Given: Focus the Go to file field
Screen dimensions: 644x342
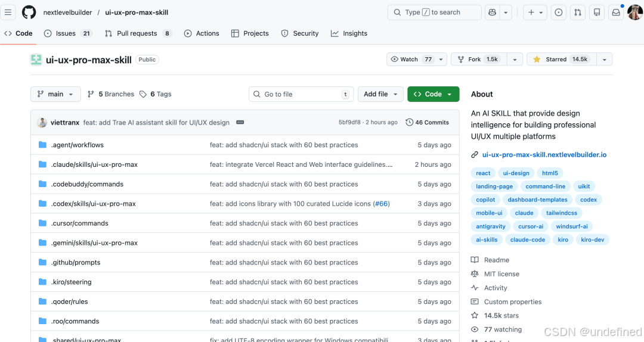Looking at the screenshot, I should [301, 94].
